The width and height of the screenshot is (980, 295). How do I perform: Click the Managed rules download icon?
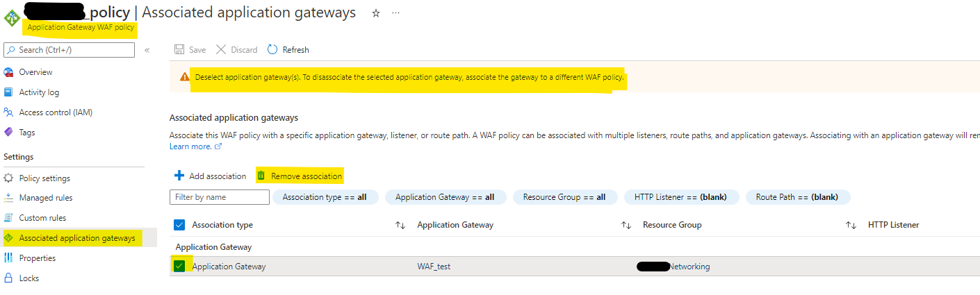[x=9, y=198]
